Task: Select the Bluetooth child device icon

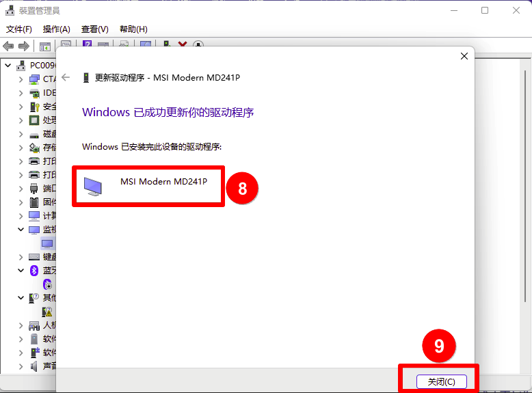Action: click(x=47, y=284)
